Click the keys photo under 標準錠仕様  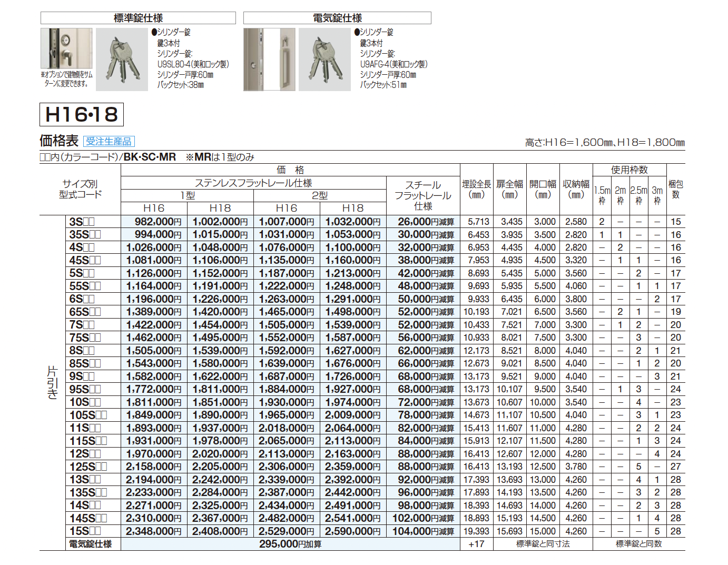click(122, 60)
